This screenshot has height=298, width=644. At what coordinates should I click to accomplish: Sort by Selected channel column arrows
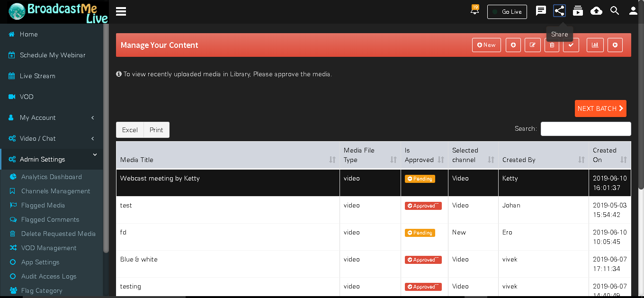pos(491,160)
